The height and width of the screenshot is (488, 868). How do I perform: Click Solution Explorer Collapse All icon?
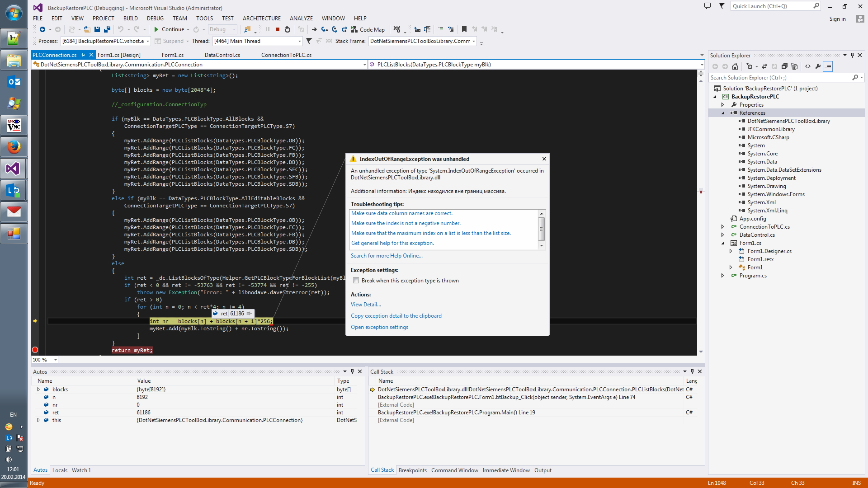(784, 66)
